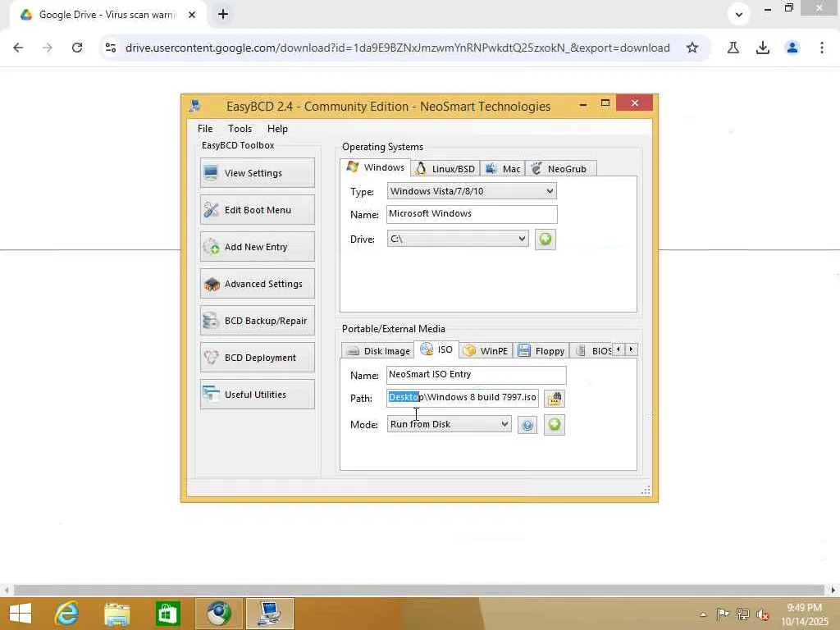Open File Explorer from taskbar
840x630 pixels.
(x=116, y=614)
